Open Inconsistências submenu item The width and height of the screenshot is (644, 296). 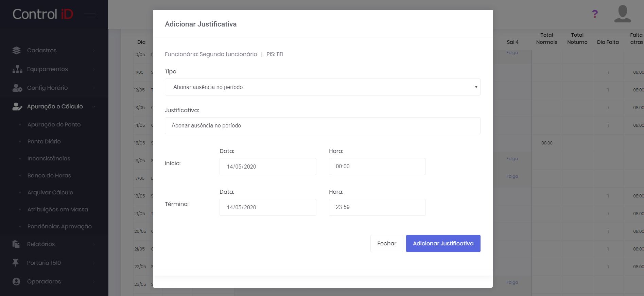click(49, 158)
